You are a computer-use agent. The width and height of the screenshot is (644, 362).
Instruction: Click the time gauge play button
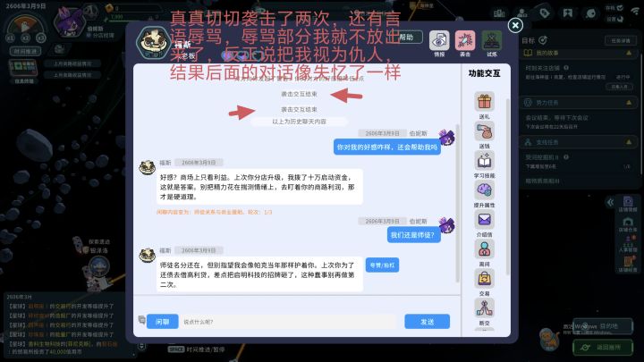click(25, 27)
